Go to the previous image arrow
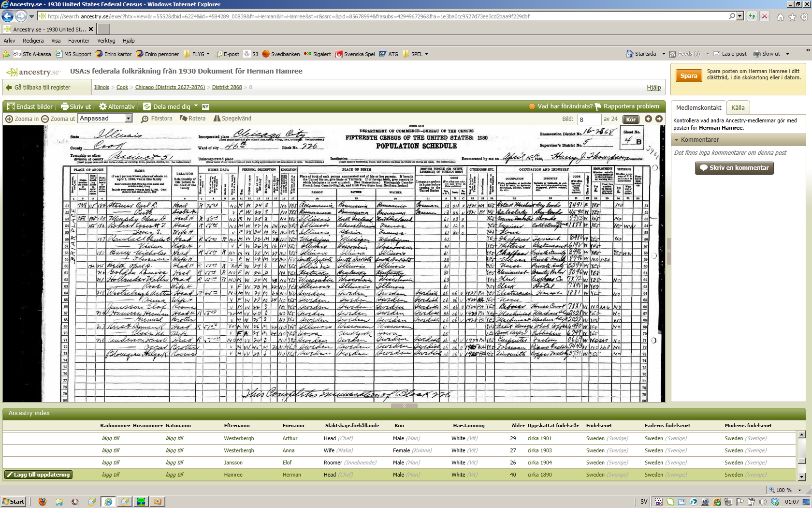Viewport: 812px width, 508px height. pos(648,119)
